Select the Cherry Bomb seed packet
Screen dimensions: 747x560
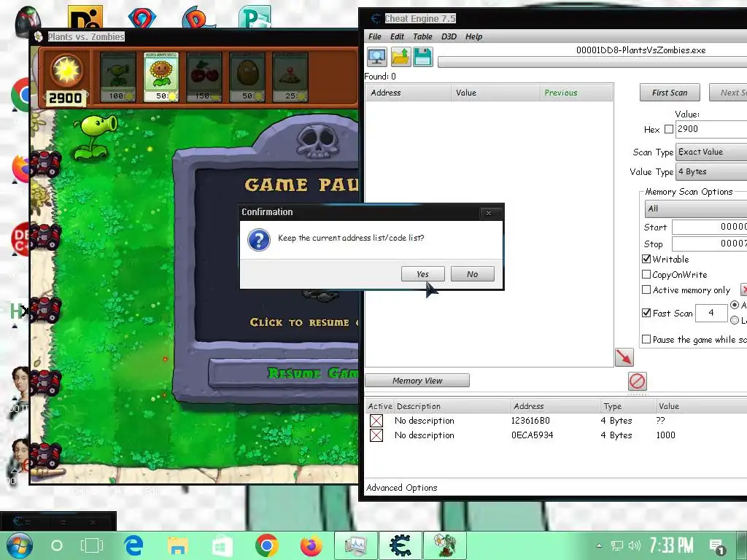coord(204,77)
